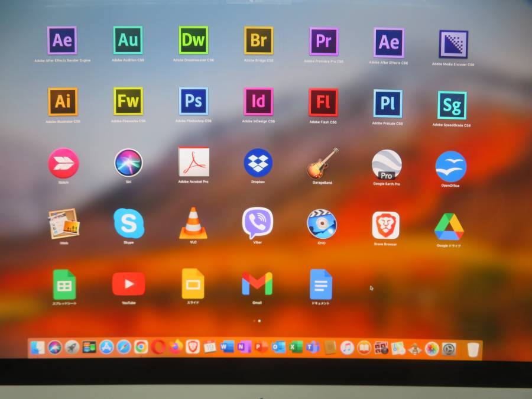Open the pink Skitch app
Viewport: 532px width, 399px height.
(x=63, y=163)
